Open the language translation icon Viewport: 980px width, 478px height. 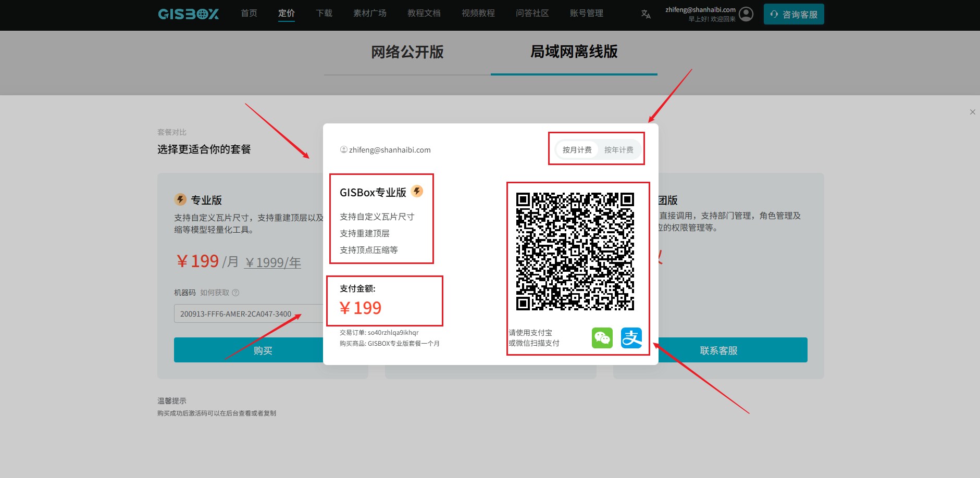(646, 14)
